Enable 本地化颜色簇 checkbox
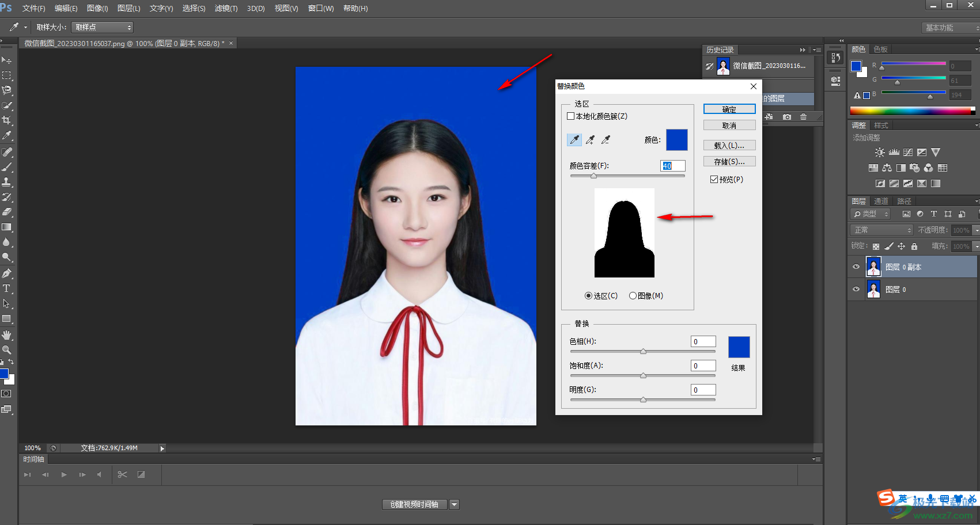The image size is (980, 525). pyautogui.click(x=571, y=116)
